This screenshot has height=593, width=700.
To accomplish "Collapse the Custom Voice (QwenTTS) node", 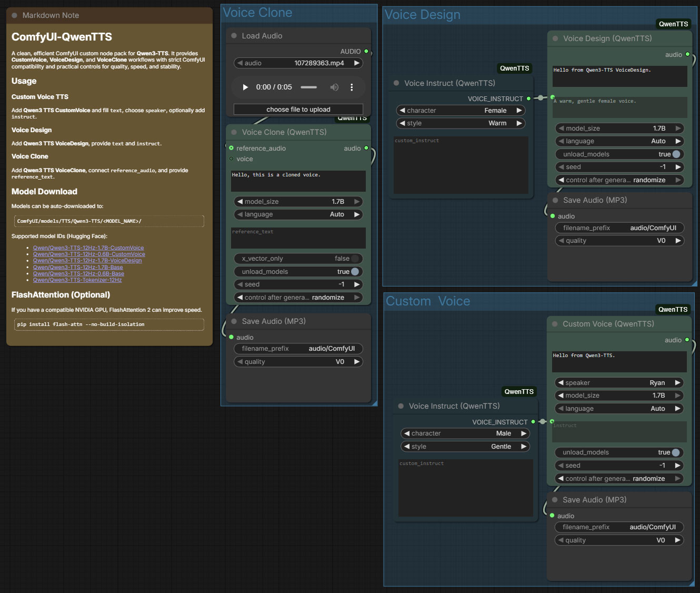I will click(x=555, y=324).
